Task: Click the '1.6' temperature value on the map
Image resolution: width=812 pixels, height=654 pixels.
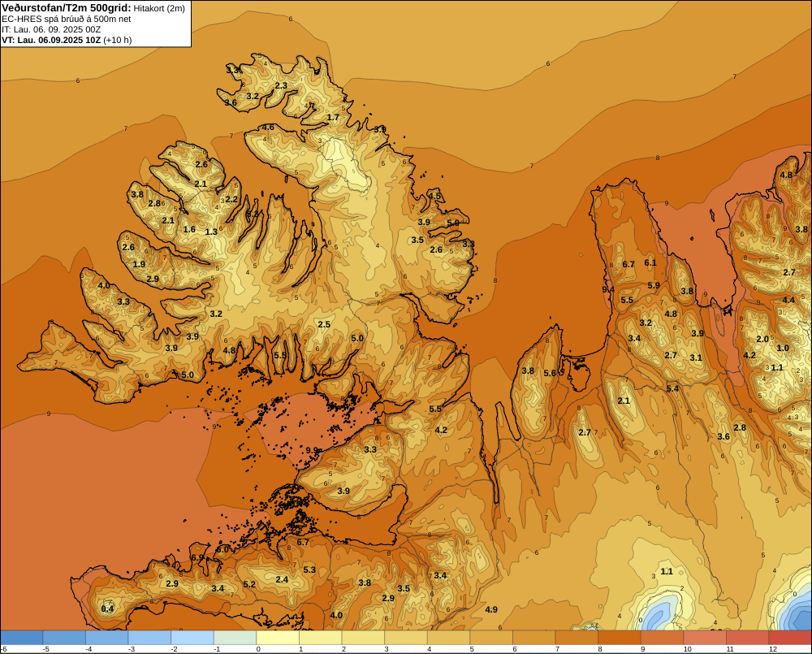Action: pyautogui.click(x=189, y=230)
